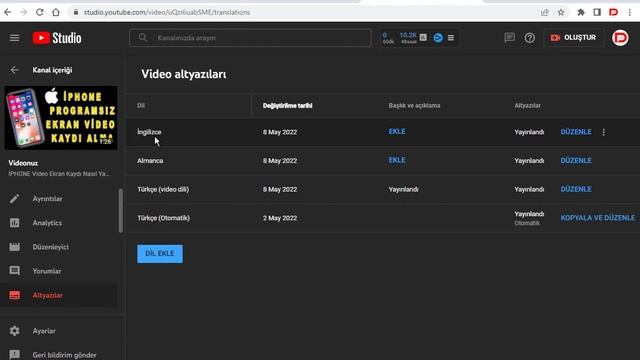Image resolution: width=640 pixels, height=360 pixels.
Task: Select the Türkçe (Otomatik) row text
Action: pos(163,218)
